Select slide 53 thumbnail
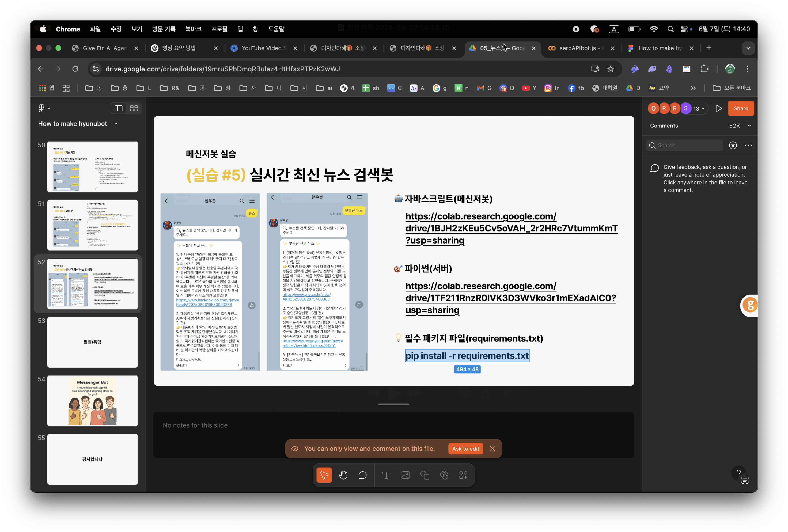 (x=92, y=342)
